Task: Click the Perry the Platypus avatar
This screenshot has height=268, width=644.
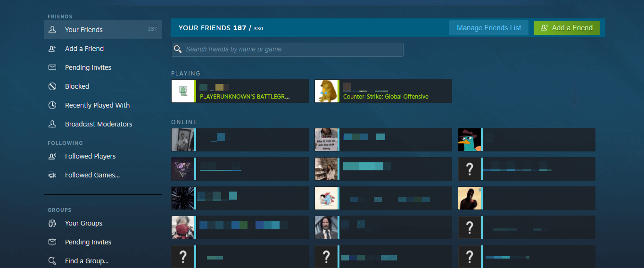Action: click(x=470, y=140)
